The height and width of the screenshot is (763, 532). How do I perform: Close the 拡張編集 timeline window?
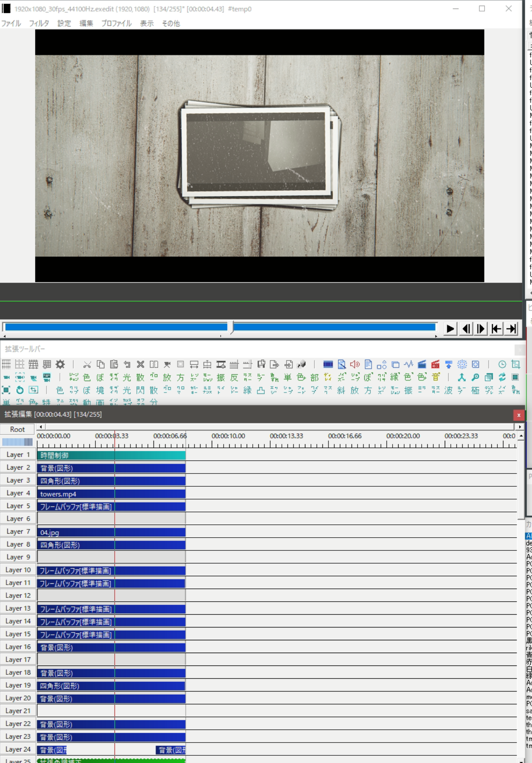[x=518, y=415]
